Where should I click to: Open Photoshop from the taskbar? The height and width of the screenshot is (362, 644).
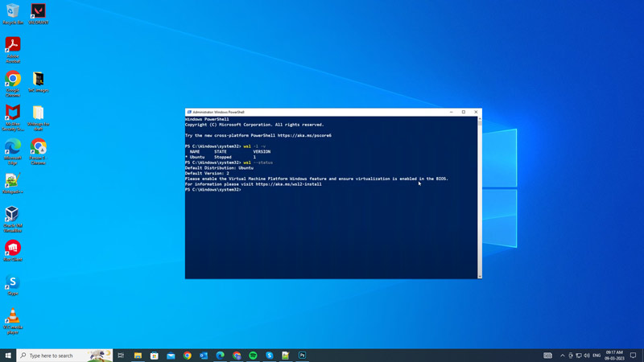pyautogui.click(x=303, y=356)
